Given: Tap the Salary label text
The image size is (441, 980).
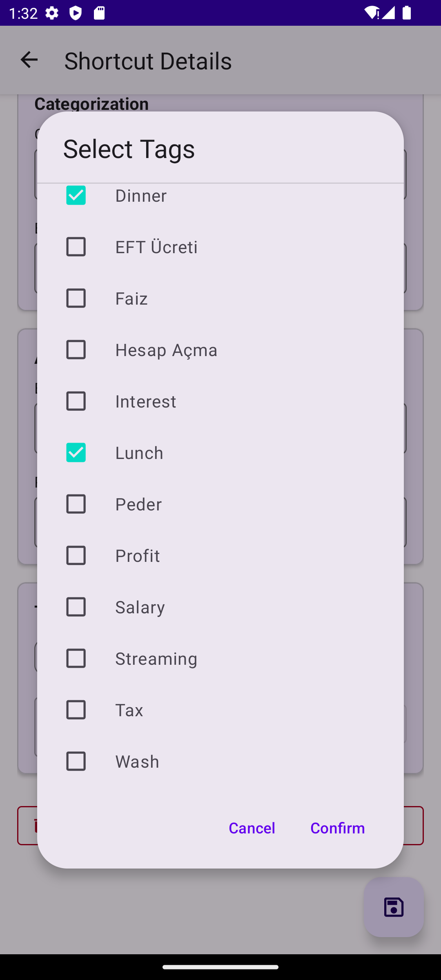Looking at the screenshot, I should (x=140, y=607).
